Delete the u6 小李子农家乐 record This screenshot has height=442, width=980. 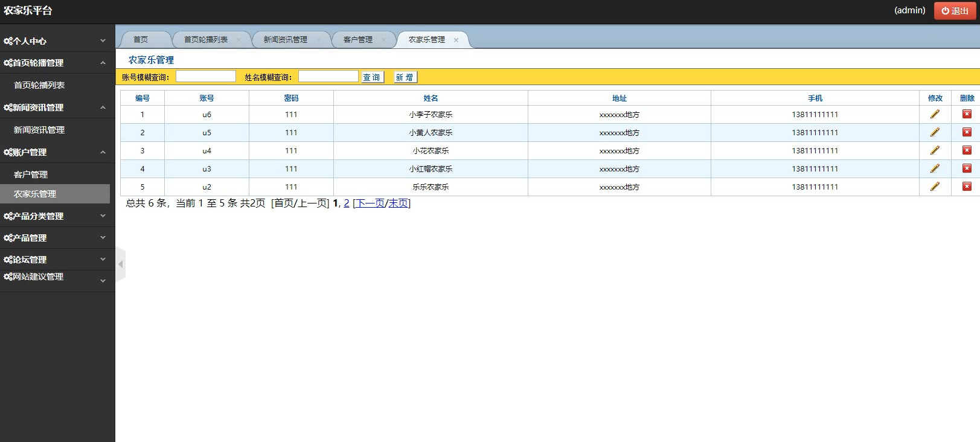pyautogui.click(x=967, y=114)
